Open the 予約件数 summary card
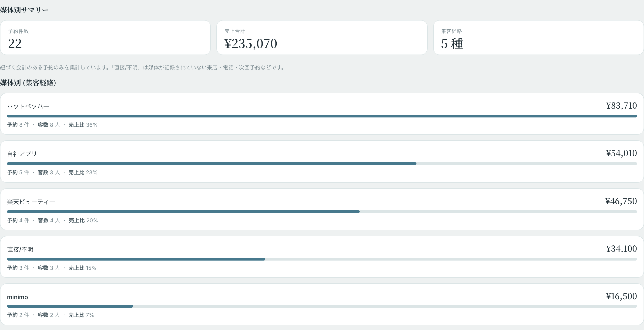The width and height of the screenshot is (644, 330). pos(105,38)
